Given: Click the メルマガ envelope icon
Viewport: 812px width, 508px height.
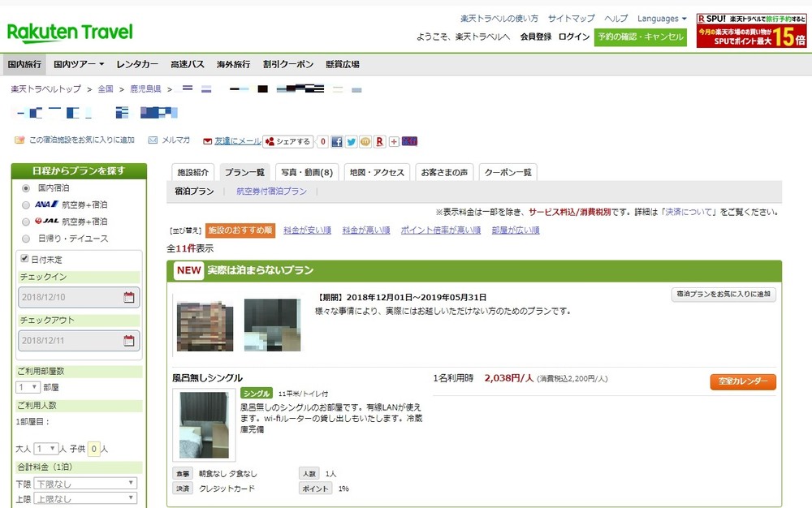Looking at the screenshot, I should click(153, 140).
